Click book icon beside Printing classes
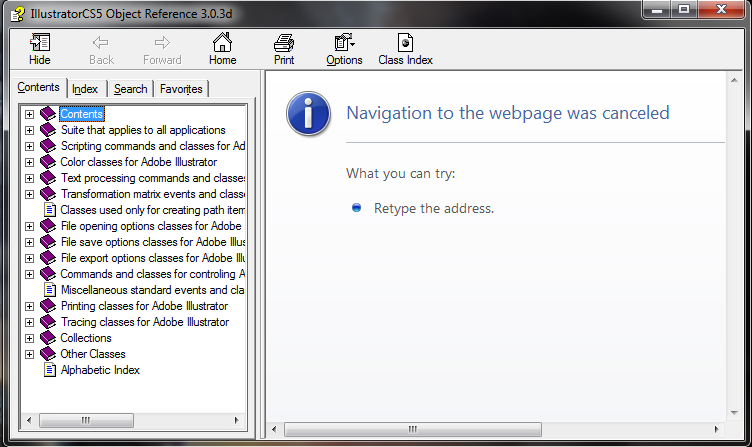 pos(48,306)
